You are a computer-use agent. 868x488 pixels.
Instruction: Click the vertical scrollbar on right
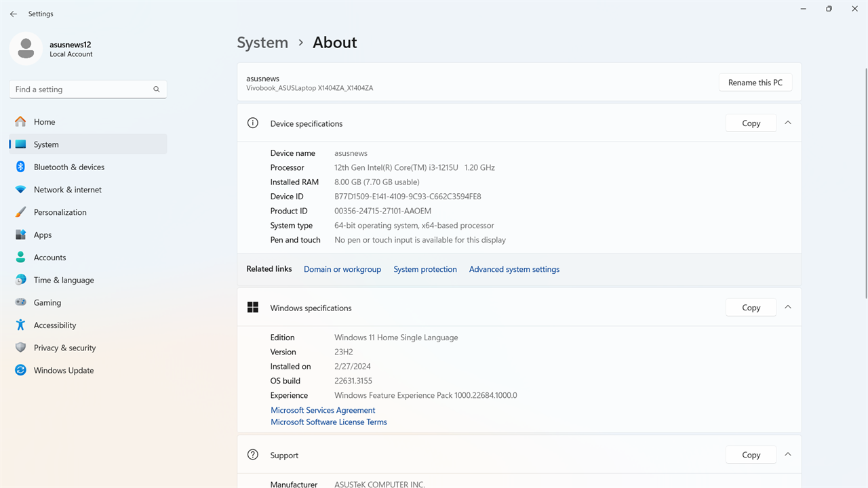[865, 183]
